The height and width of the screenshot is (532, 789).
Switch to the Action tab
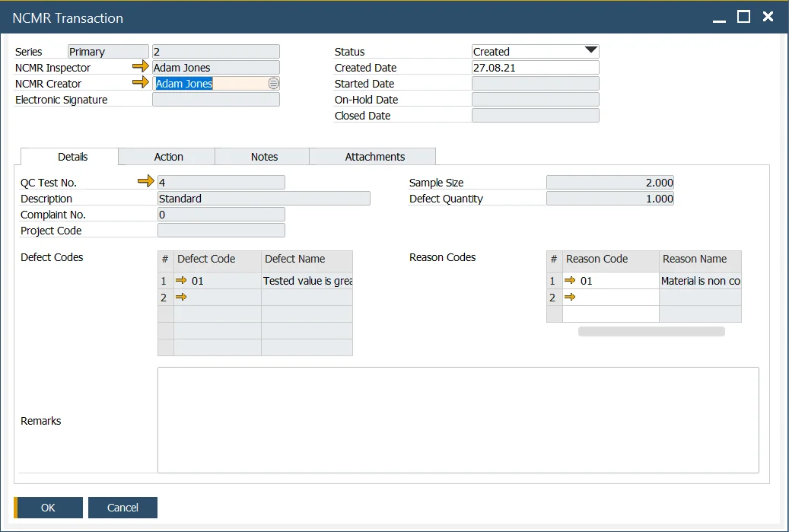click(x=168, y=157)
